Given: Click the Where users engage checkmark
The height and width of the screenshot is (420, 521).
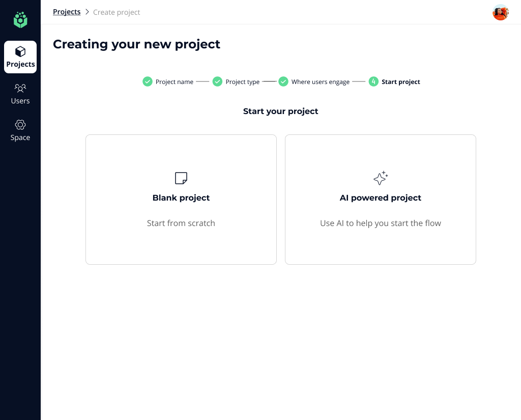Looking at the screenshot, I should pyautogui.click(x=283, y=81).
